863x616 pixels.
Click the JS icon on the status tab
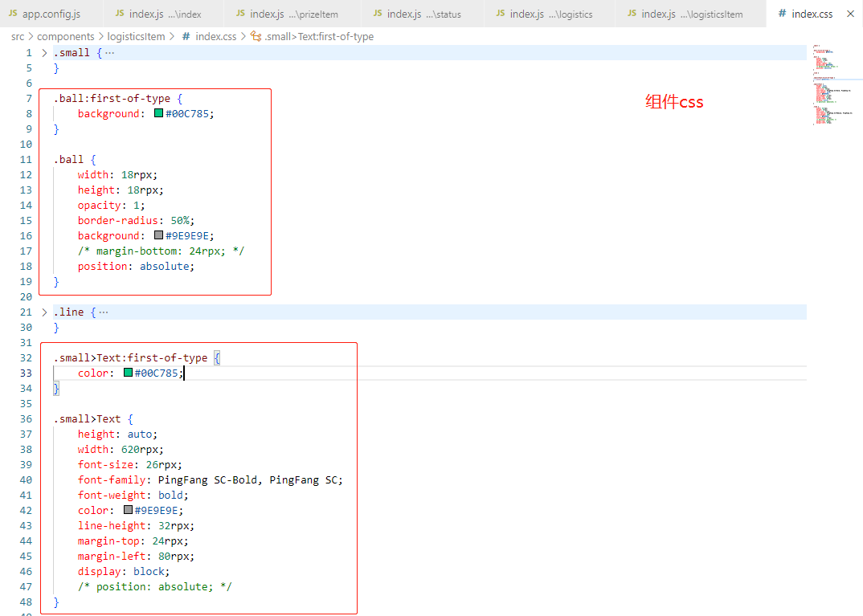378,13
